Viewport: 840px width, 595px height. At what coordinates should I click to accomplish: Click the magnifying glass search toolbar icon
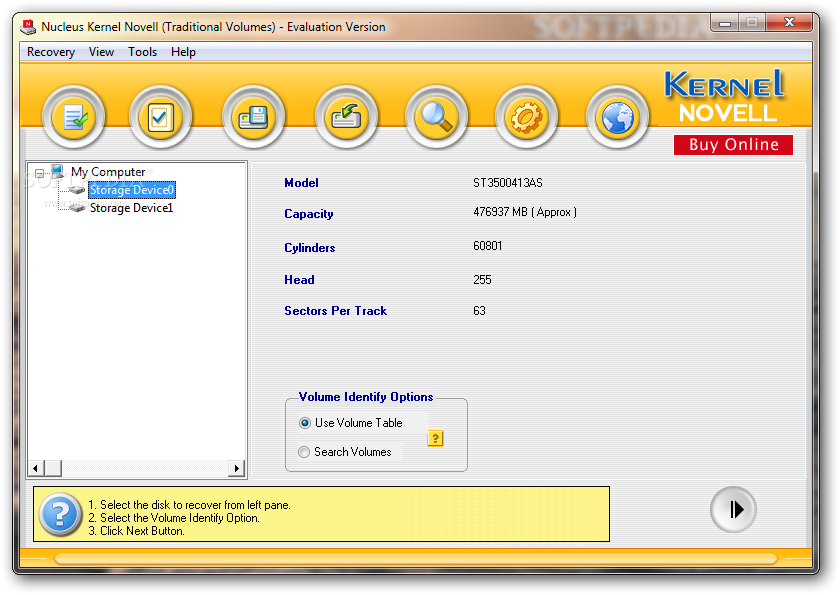pyautogui.click(x=436, y=117)
